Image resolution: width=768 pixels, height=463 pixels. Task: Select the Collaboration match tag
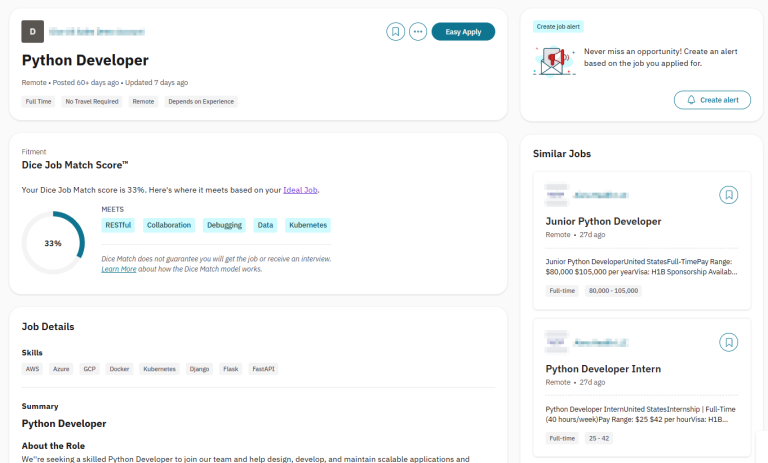coord(169,225)
